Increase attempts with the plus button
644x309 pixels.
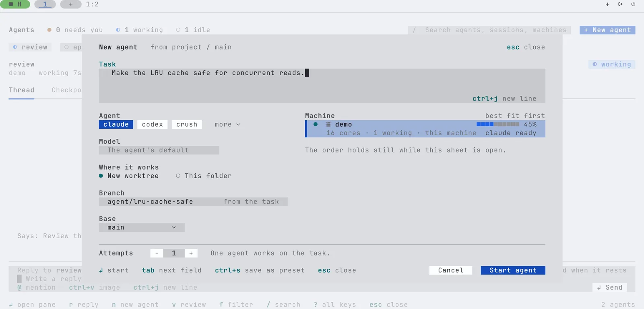click(191, 253)
